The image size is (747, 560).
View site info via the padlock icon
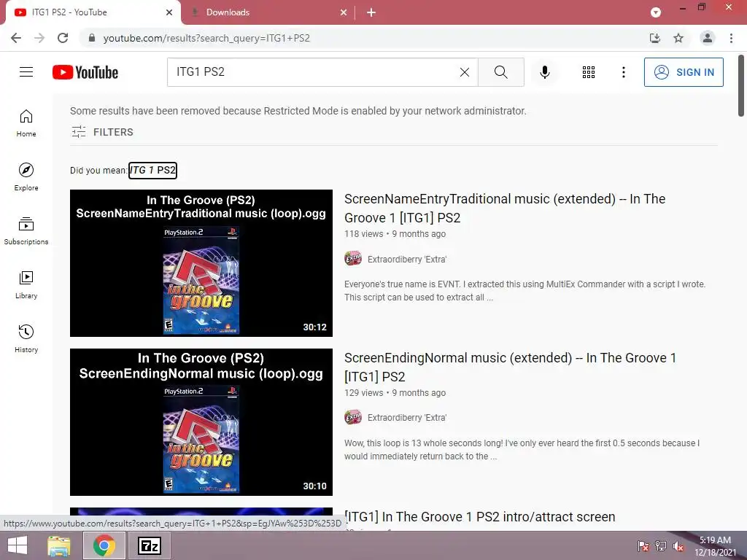[x=92, y=38]
